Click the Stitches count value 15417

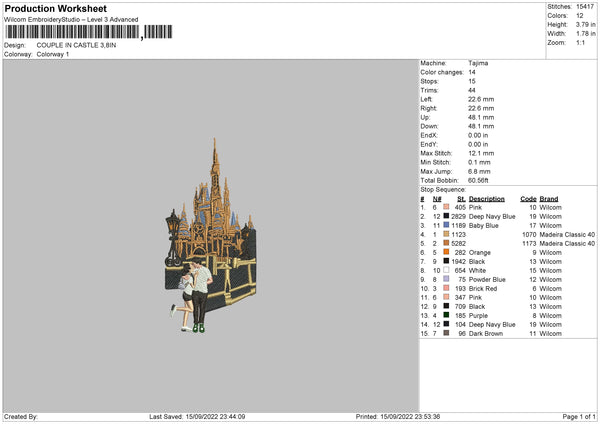tap(586, 8)
